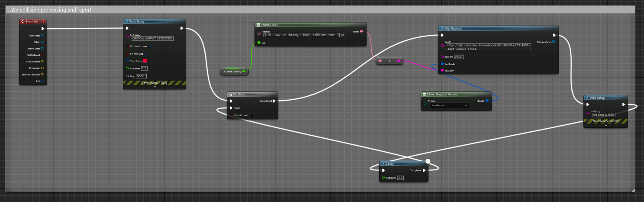Click the Delay Completed execution pin
The image size is (644, 202).
tap(425, 170)
